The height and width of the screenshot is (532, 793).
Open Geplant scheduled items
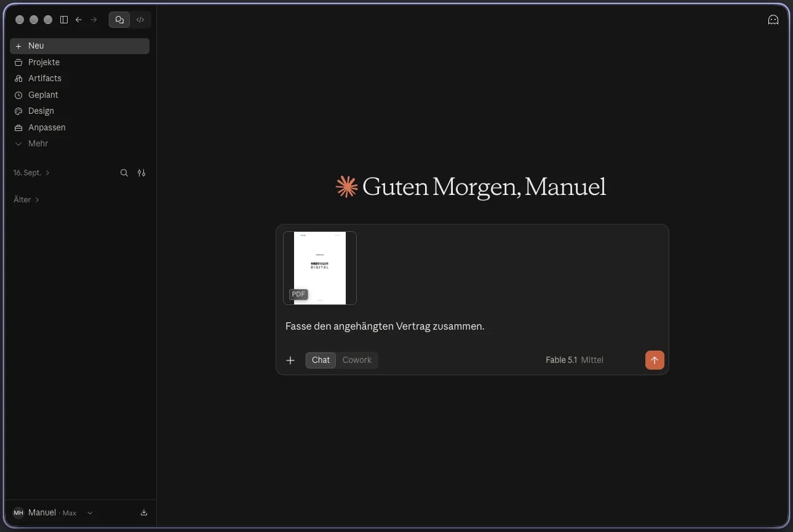click(79, 95)
